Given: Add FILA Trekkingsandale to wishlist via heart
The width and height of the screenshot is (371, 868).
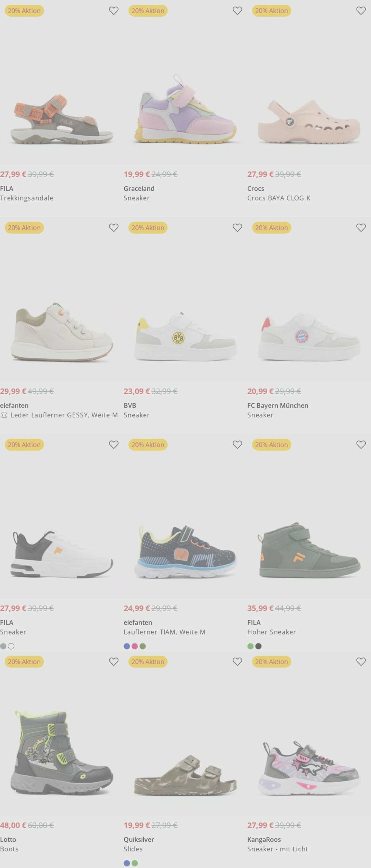Looking at the screenshot, I should coord(114,11).
